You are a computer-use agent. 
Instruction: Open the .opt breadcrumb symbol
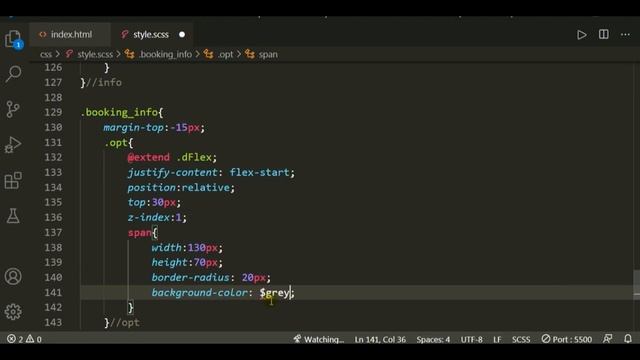point(225,54)
